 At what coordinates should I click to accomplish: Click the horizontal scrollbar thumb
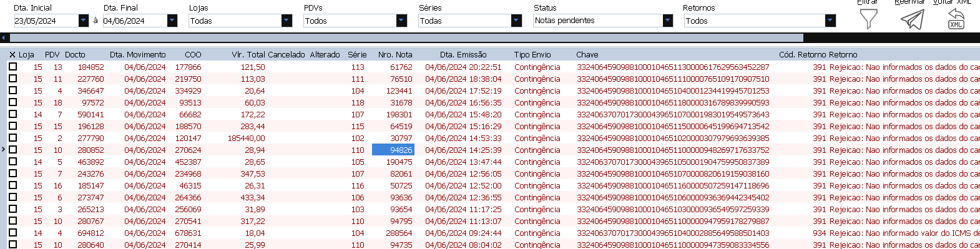[x=406, y=38]
